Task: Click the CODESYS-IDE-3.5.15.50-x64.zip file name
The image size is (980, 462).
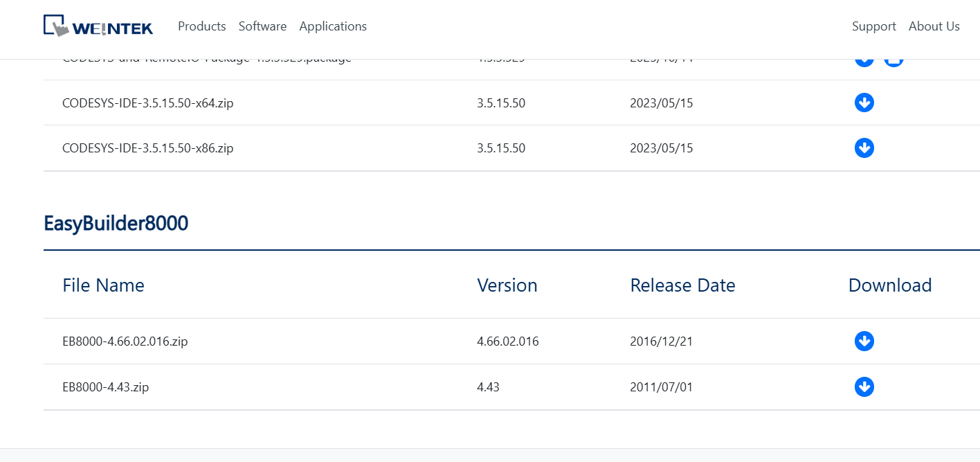Action: pyautogui.click(x=147, y=103)
